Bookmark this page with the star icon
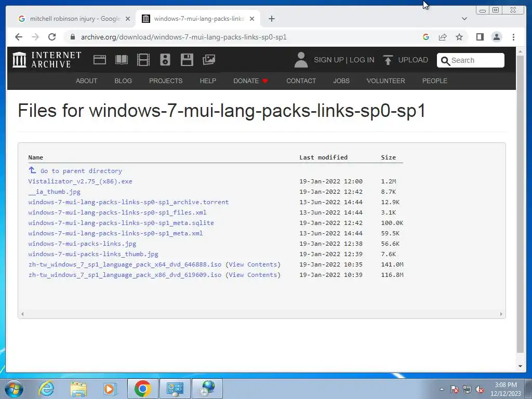The image size is (532, 399). pyautogui.click(x=459, y=37)
